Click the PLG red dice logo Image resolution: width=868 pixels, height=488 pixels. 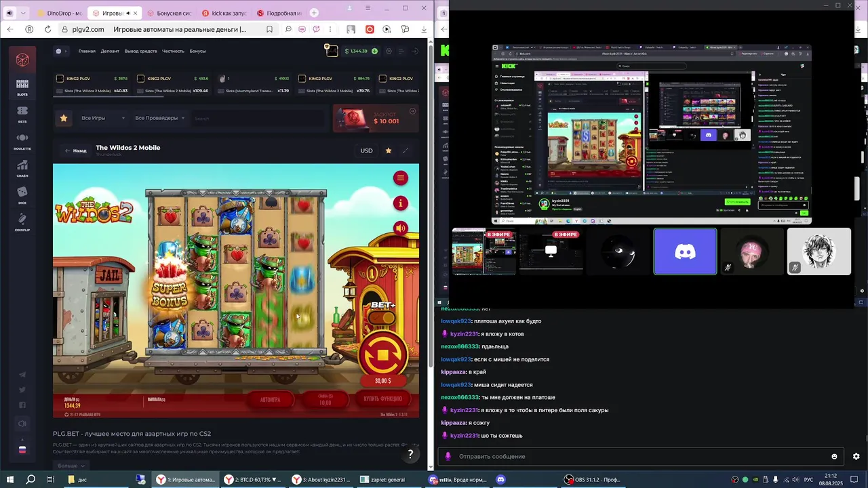pos(22,60)
